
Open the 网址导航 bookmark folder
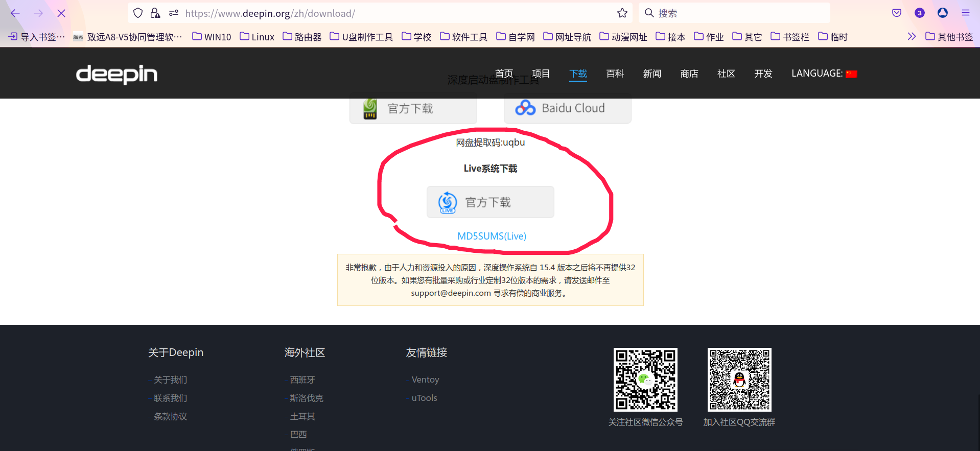[x=567, y=37]
